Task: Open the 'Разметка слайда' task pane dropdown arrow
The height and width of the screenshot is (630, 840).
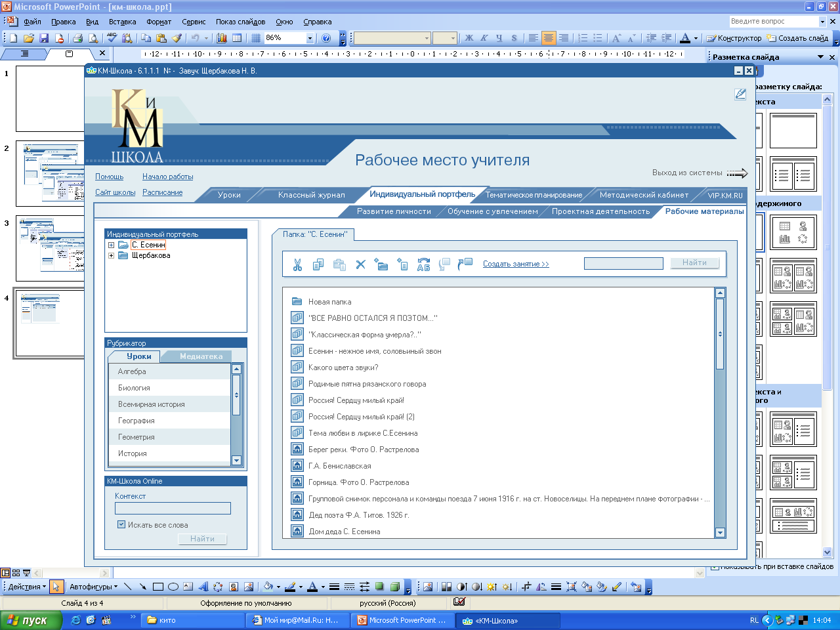Action: point(820,57)
